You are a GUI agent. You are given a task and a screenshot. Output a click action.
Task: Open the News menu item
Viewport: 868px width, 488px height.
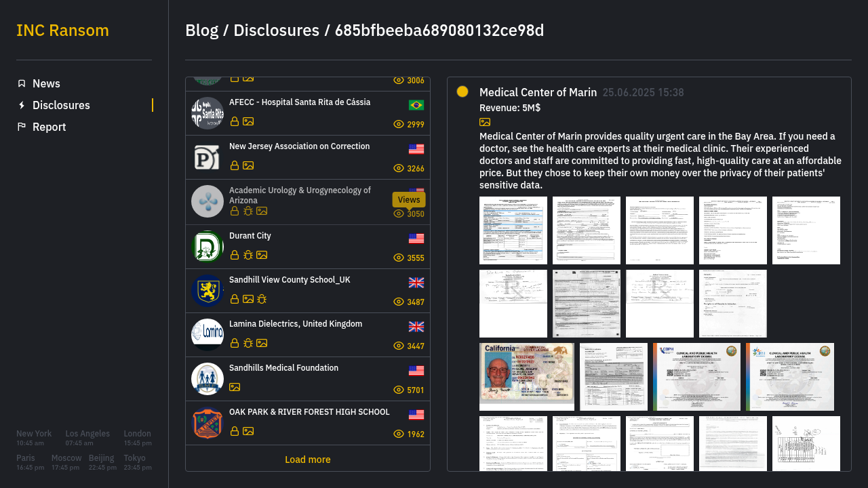(84, 83)
